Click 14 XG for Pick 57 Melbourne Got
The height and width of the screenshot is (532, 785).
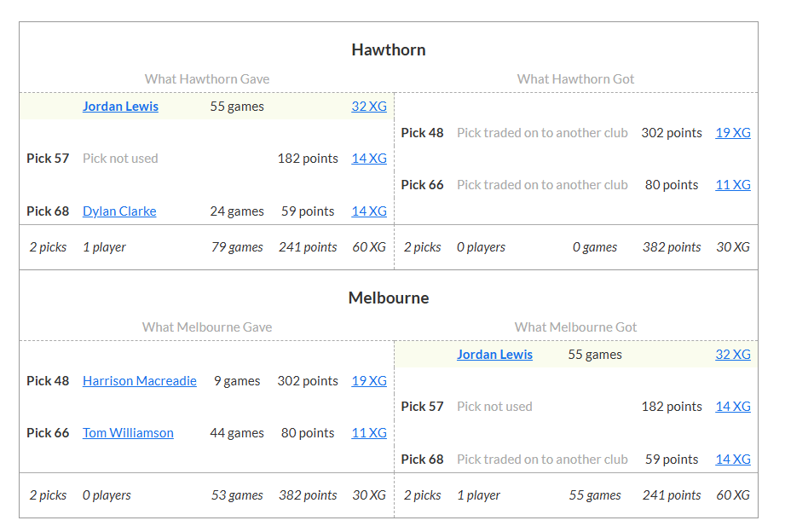732,407
